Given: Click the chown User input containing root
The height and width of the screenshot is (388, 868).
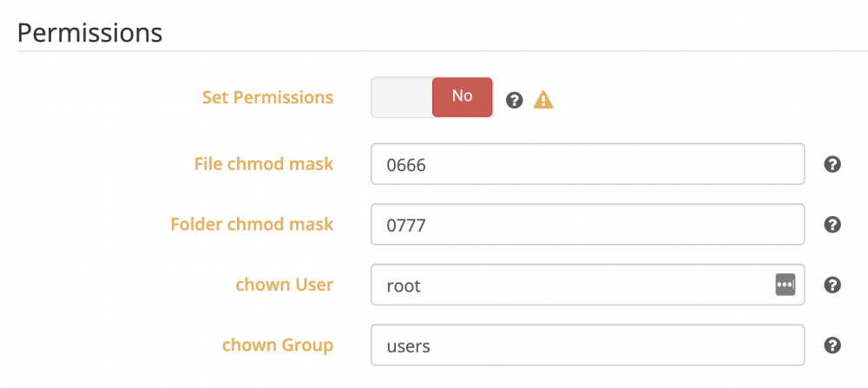Looking at the screenshot, I should [x=588, y=285].
